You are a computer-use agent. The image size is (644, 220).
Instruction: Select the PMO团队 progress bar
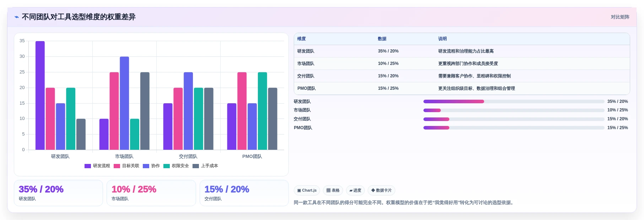[x=514, y=128]
